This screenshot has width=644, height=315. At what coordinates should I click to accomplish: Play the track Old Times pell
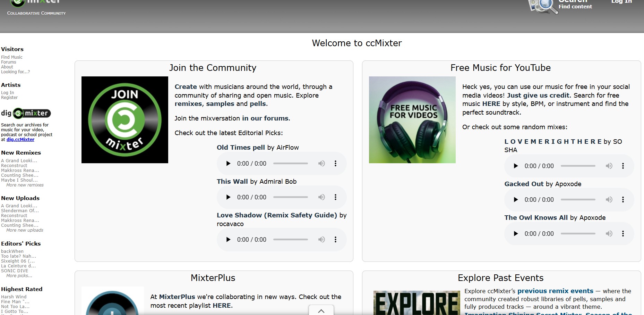coord(228,163)
